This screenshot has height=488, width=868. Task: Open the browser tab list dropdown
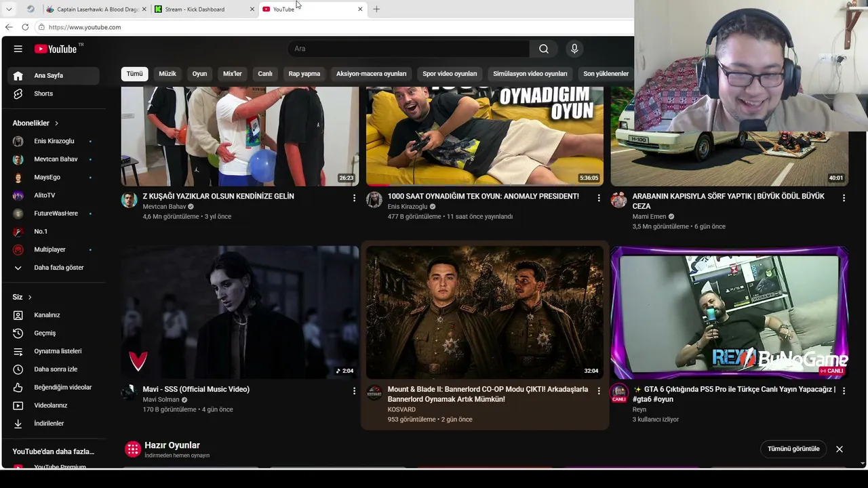click(x=9, y=9)
